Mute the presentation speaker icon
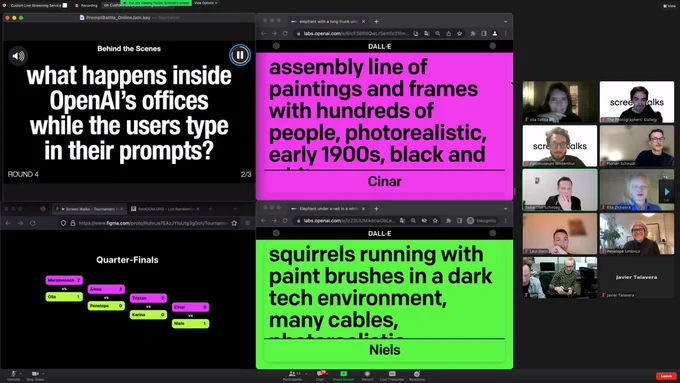The height and width of the screenshot is (383, 680). pyautogui.click(x=18, y=56)
